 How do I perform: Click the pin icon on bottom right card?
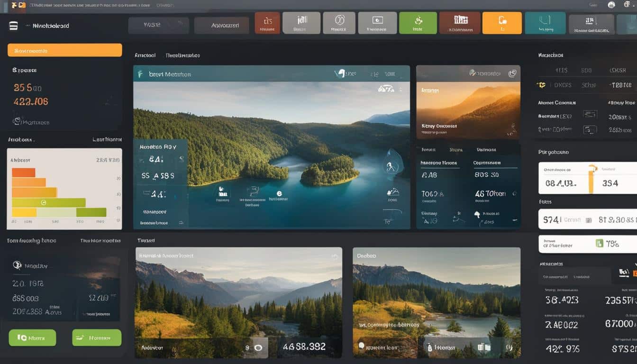362,346
